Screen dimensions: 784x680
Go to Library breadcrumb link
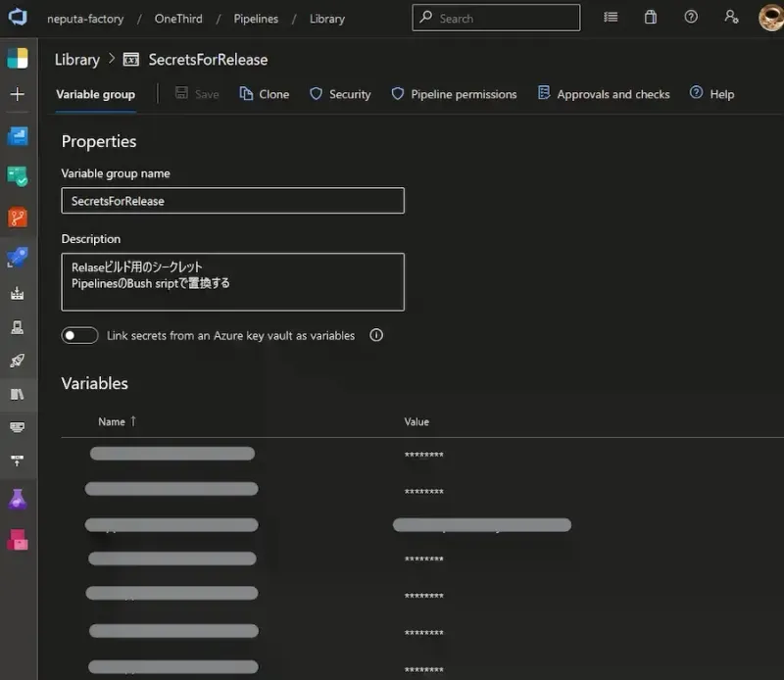click(x=77, y=60)
